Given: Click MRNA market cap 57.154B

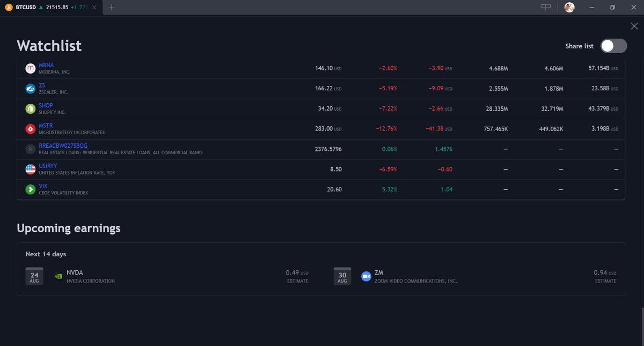Looking at the screenshot, I should pos(603,68).
